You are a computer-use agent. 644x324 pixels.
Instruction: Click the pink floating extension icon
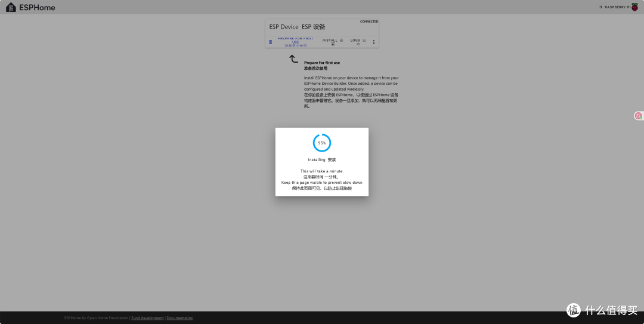click(638, 116)
